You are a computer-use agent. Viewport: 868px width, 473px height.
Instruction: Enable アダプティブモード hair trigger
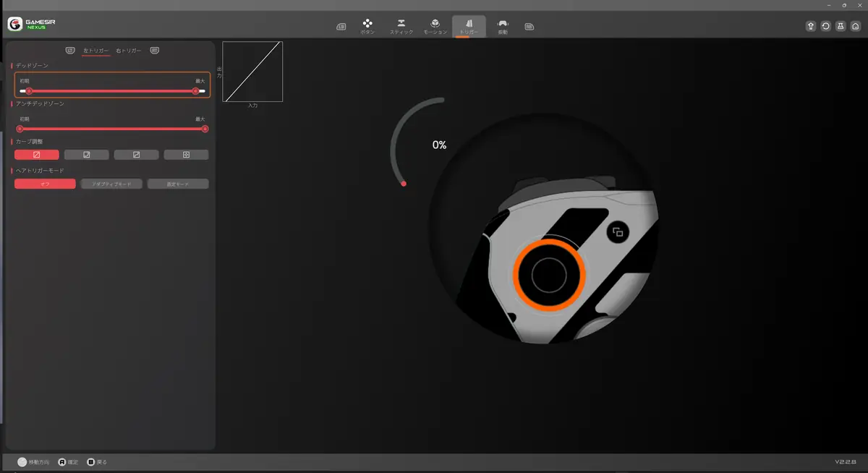pos(111,184)
